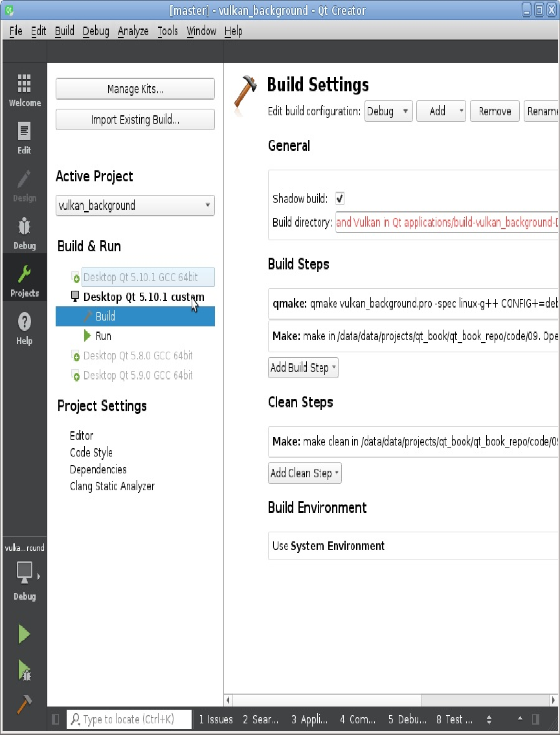The height and width of the screenshot is (735, 560).
Task: Select Desktop Qt 5.8.0 GCC 64bit kit
Action: click(x=138, y=356)
